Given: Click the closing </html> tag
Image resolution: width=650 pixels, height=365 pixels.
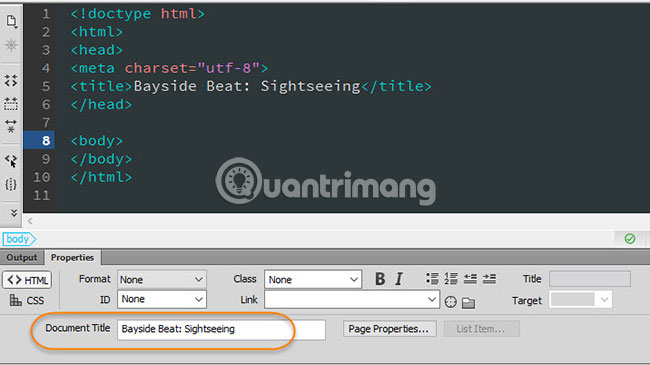Looking at the screenshot, I should coord(102,177).
